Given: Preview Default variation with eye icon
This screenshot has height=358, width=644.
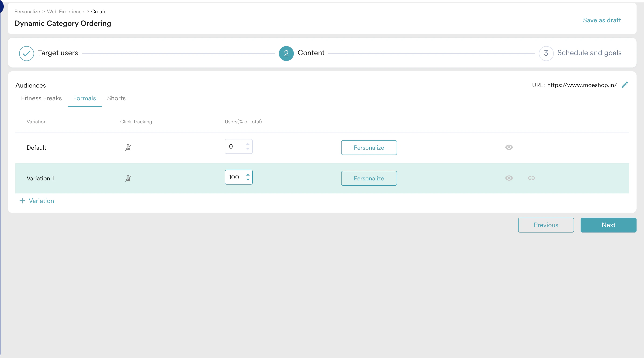Looking at the screenshot, I should point(509,147).
